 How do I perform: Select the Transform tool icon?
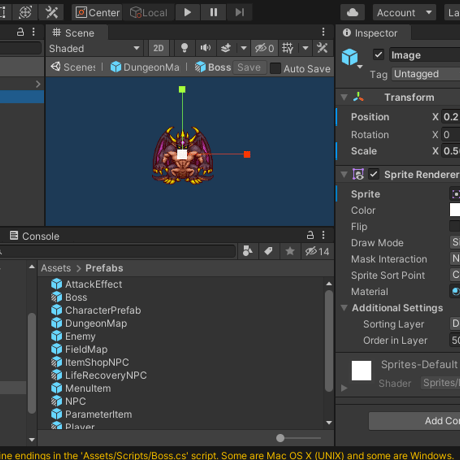pyautogui.click(x=25, y=13)
